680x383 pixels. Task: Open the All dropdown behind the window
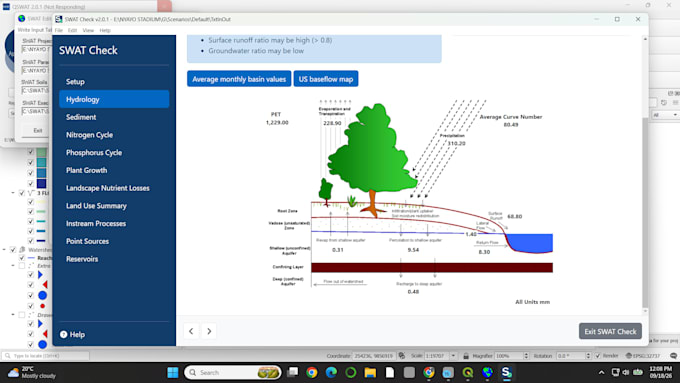(664, 115)
